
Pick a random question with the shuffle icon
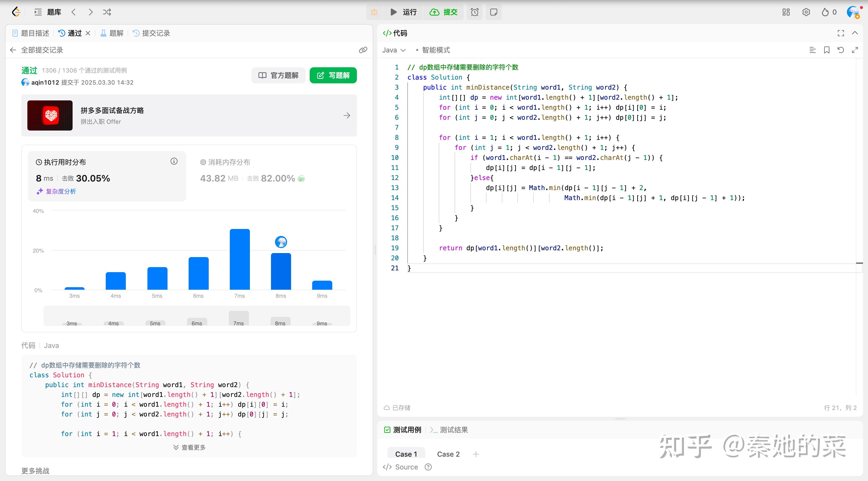tap(107, 12)
